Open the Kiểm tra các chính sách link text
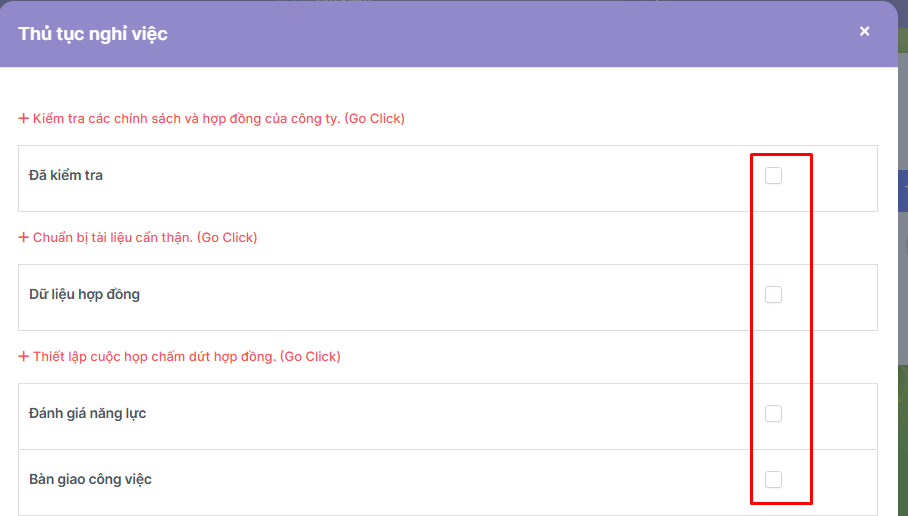The image size is (908, 516). coord(218,119)
